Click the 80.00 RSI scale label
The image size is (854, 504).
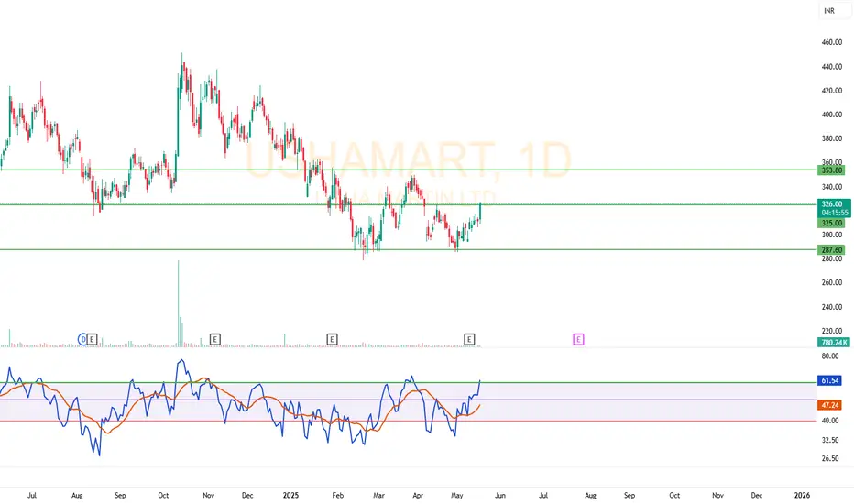(x=830, y=356)
